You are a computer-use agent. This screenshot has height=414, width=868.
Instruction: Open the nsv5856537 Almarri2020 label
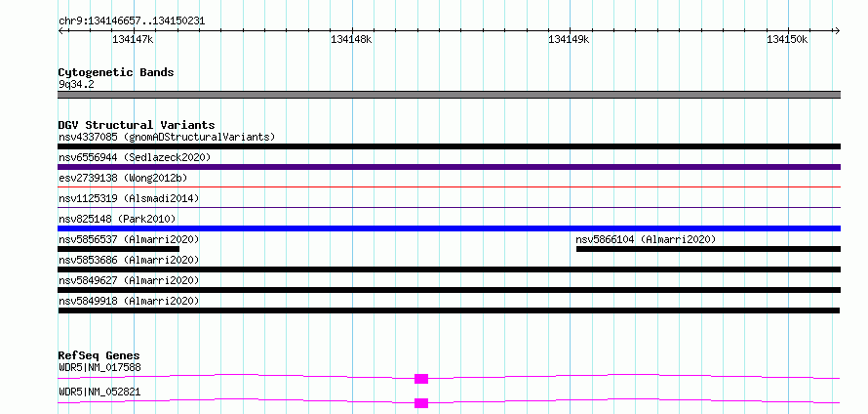click(129, 239)
